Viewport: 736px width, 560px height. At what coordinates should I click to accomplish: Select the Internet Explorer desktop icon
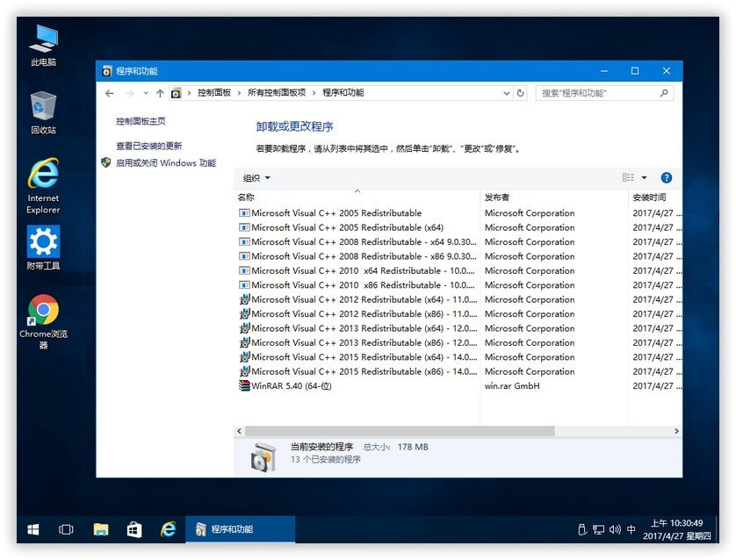pos(43,186)
